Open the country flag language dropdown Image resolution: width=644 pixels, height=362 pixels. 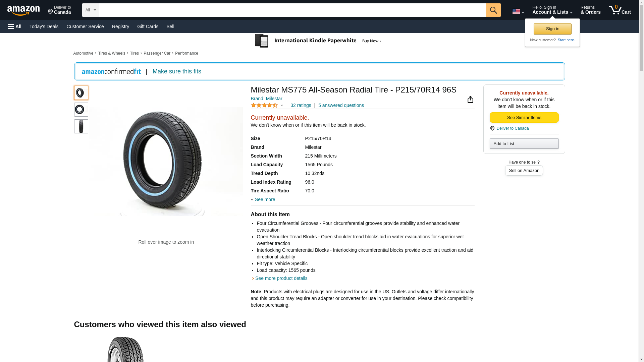(x=518, y=11)
